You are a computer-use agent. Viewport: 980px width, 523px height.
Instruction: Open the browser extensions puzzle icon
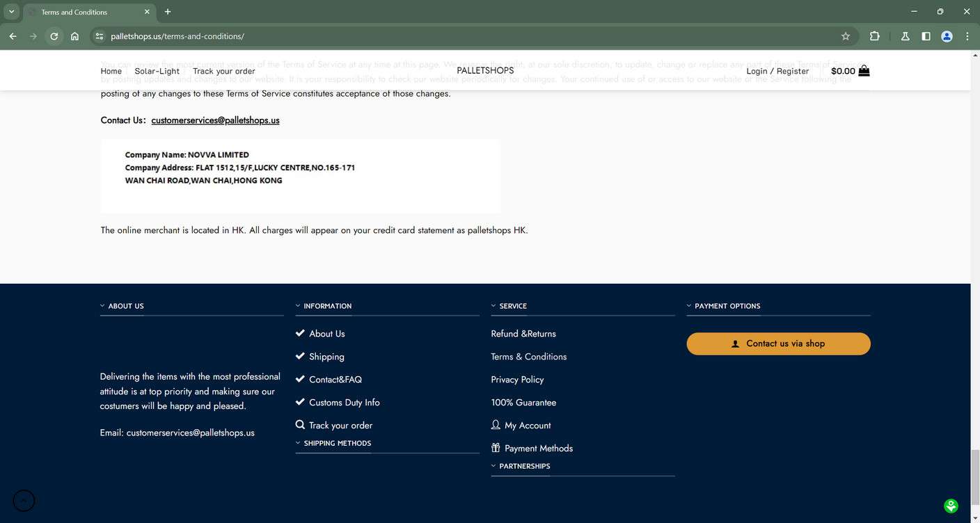pos(875,36)
